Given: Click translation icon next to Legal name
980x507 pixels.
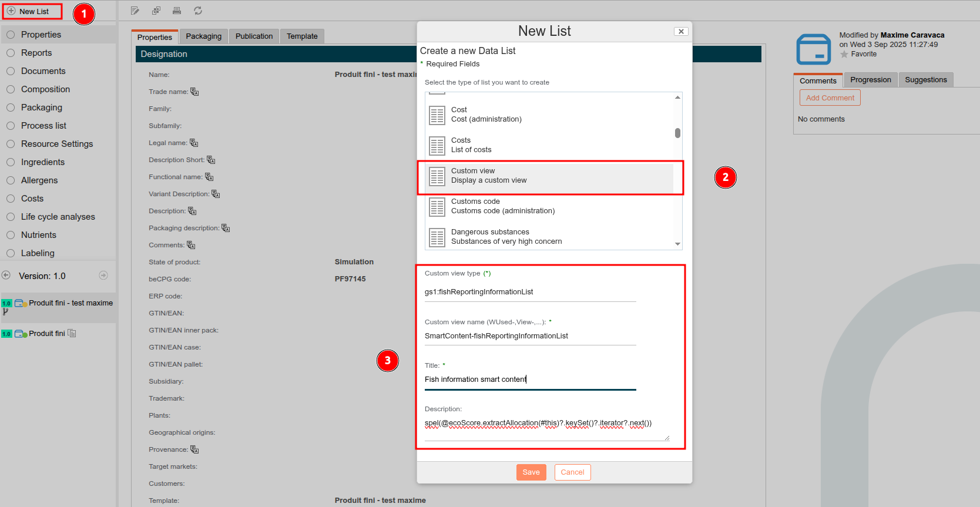Looking at the screenshot, I should tap(194, 143).
